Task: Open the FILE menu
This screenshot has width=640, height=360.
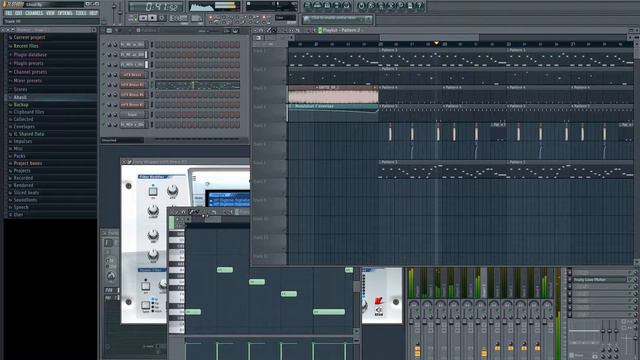Action: tap(9, 13)
